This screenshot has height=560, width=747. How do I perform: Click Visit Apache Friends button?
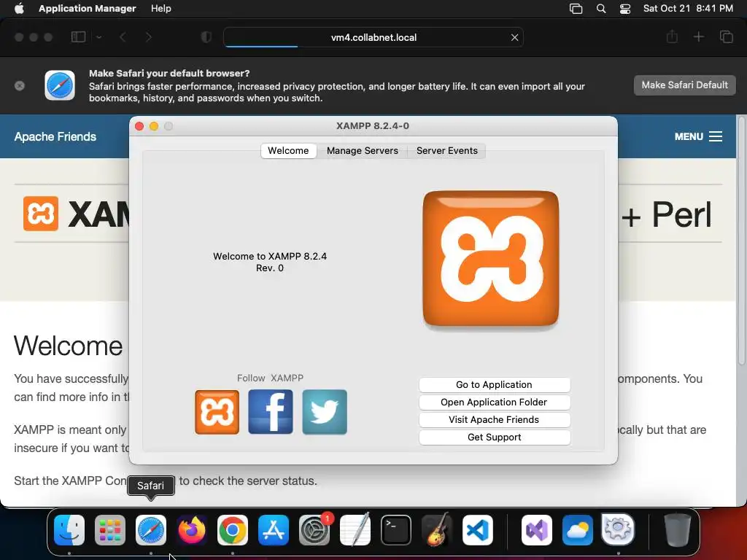coord(494,420)
